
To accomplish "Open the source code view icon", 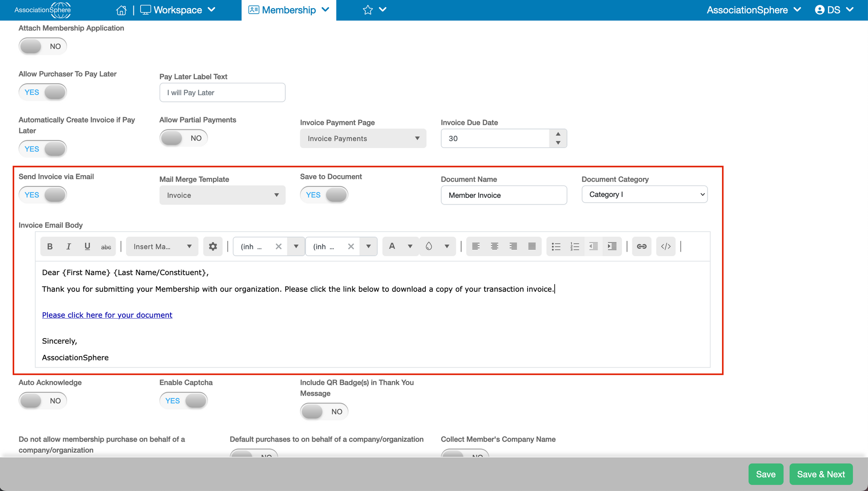I will (x=666, y=247).
